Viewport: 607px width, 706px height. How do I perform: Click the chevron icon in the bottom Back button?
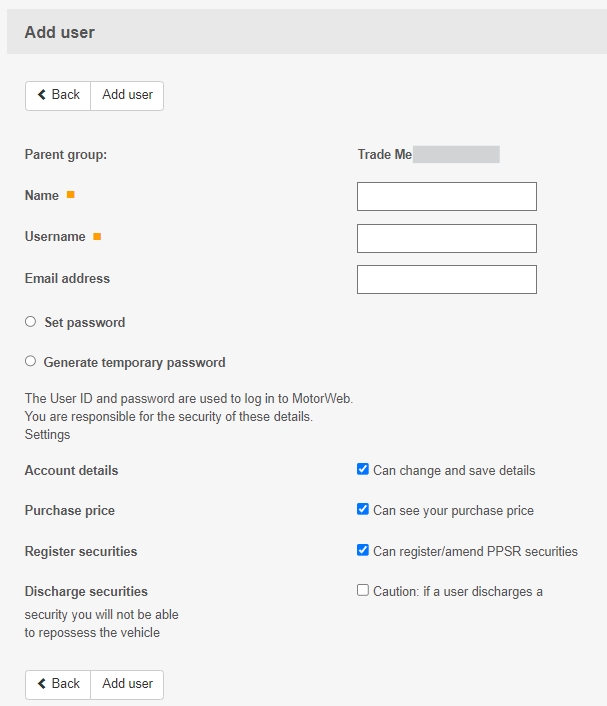[x=42, y=684]
